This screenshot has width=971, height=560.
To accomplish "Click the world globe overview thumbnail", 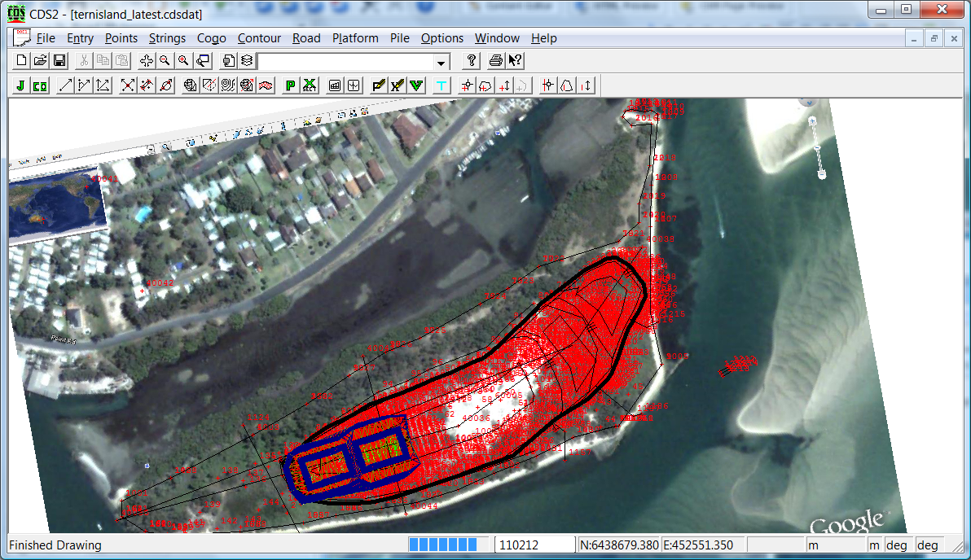I will (x=55, y=204).
